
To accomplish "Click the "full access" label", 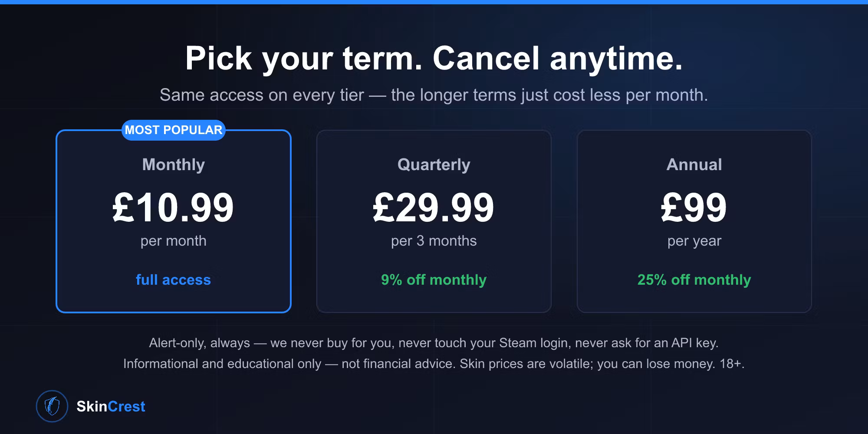I will [174, 280].
